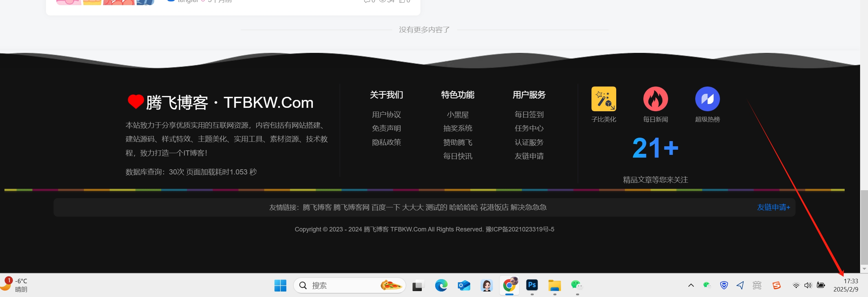Click 友链申请 under the 用户服务 column
This screenshot has width=868, height=297.
tap(529, 156)
